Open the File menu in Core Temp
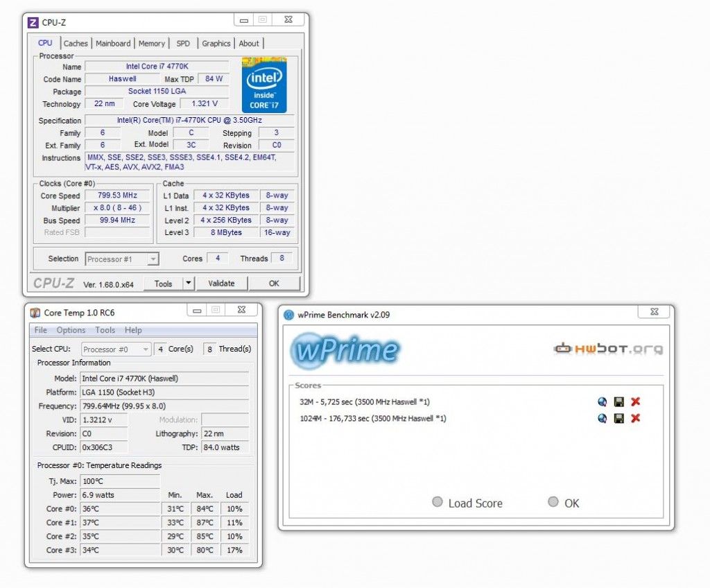The width and height of the screenshot is (710, 588). 41,330
